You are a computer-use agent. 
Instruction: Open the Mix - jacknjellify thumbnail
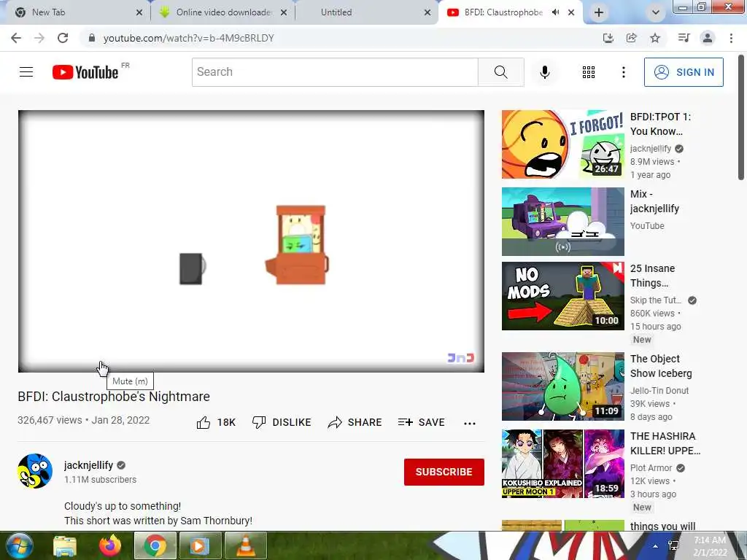562,222
